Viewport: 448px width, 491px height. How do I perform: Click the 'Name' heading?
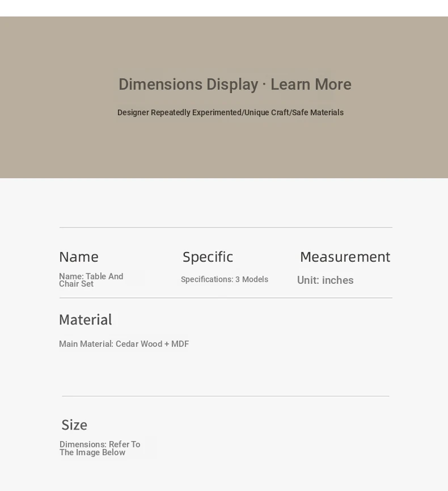point(79,257)
